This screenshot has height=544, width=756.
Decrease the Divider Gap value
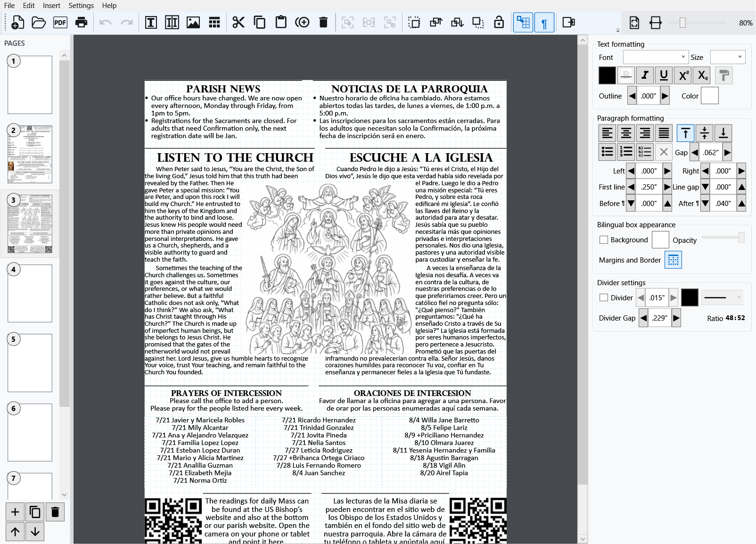coord(643,318)
